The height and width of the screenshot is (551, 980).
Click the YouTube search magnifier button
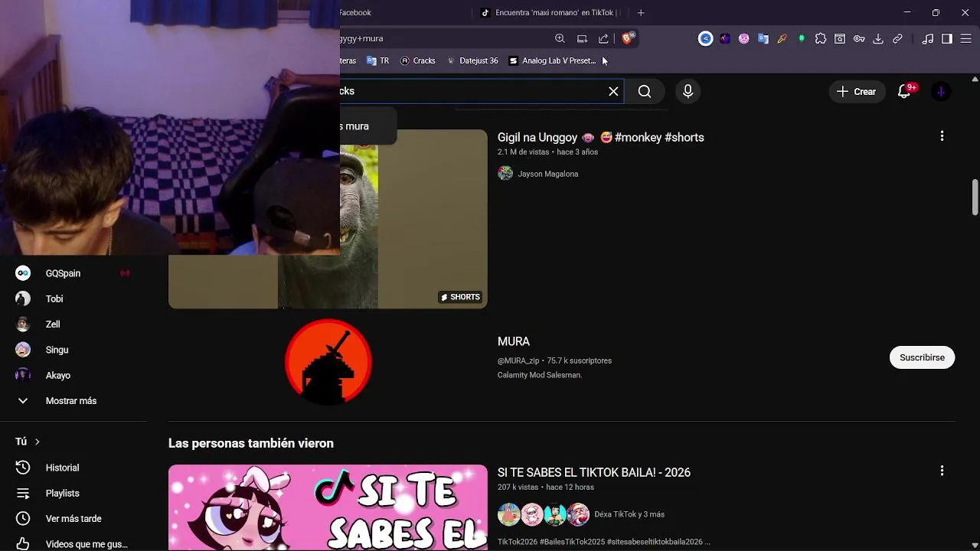point(645,91)
